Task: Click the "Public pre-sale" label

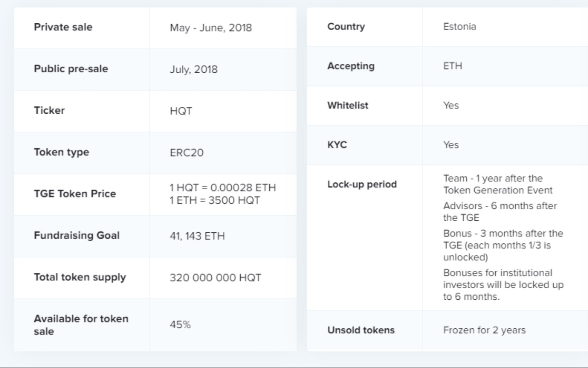Action: click(x=71, y=69)
